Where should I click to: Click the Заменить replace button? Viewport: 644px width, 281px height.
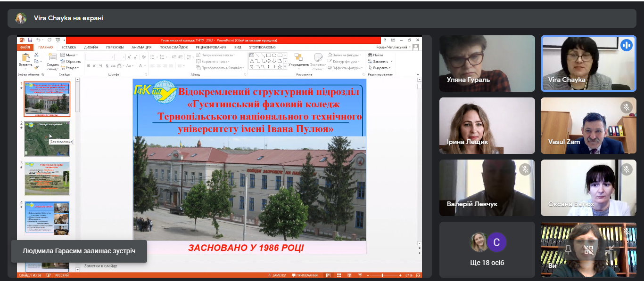click(x=380, y=61)
